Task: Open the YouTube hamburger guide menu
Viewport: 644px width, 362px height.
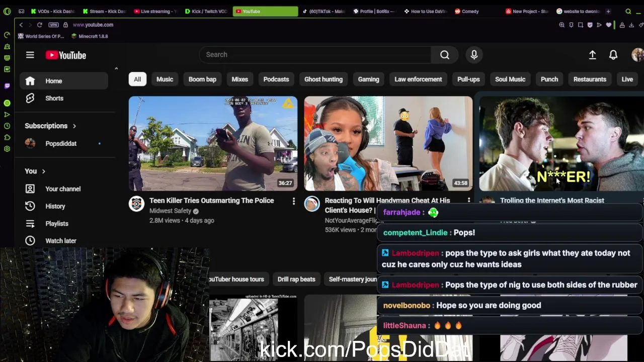Action: (x=30, y=55)
